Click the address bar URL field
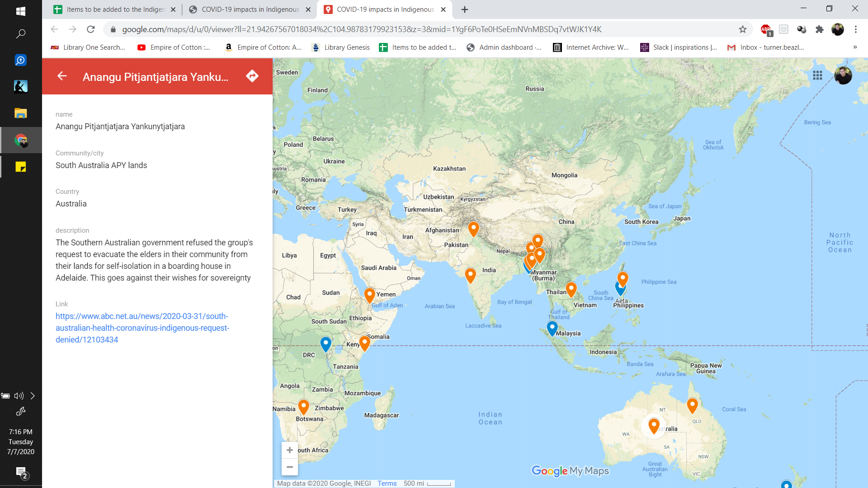The height and width of the screenshot is (488, 868). coord(362,29)
